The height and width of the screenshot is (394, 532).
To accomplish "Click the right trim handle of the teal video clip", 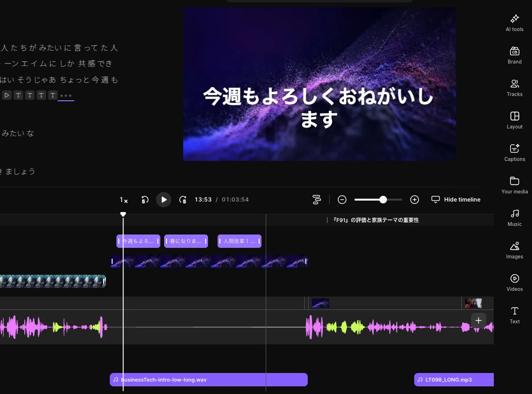I will [x=104, y=281].
